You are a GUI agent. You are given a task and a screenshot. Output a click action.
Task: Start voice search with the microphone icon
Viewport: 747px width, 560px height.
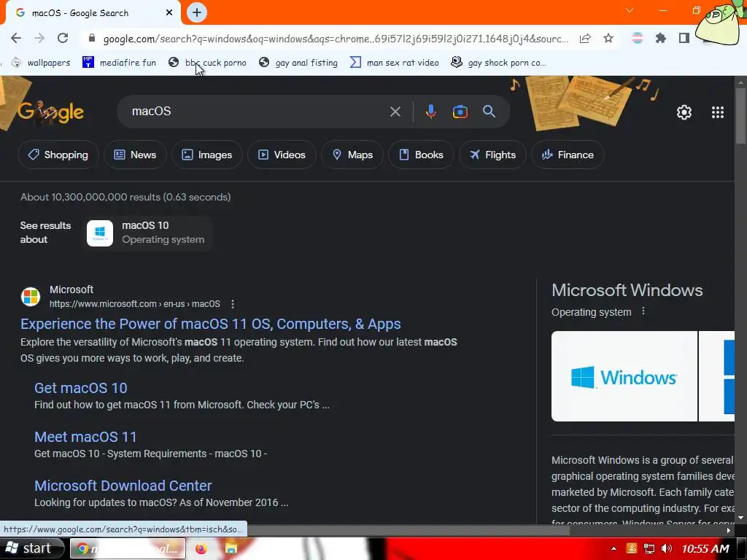click(430, 112)
